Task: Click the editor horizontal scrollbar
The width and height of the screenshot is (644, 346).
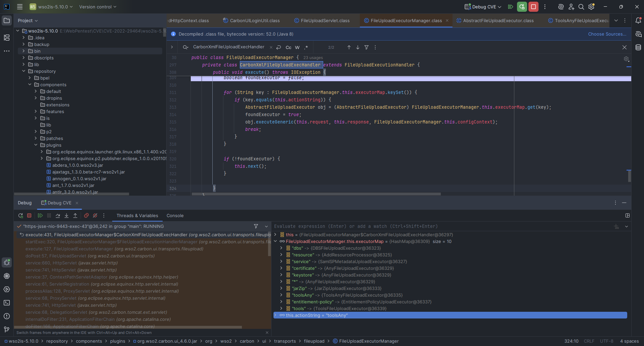Action: click(x=316, y=194)
